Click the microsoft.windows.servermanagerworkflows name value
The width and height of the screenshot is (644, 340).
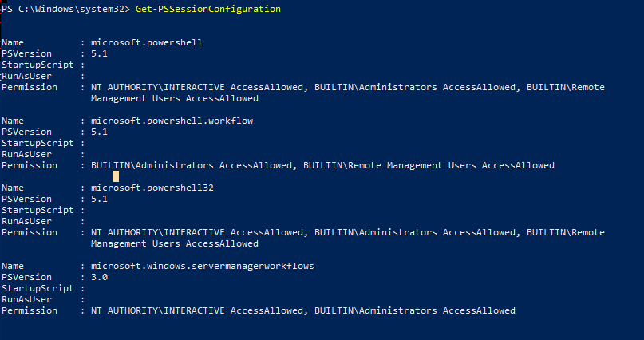pos(203,266)
